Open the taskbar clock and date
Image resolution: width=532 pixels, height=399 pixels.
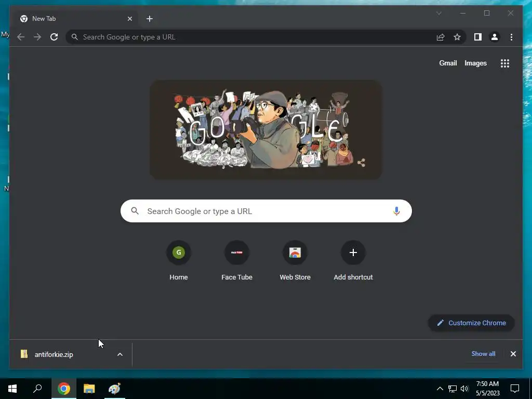[487, 389]
